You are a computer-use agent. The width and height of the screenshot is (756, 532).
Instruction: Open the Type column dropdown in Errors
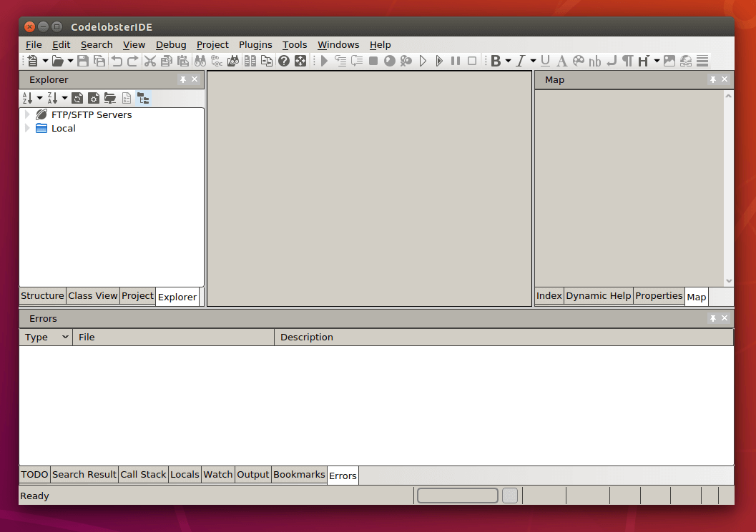click(x=65, y=337)
